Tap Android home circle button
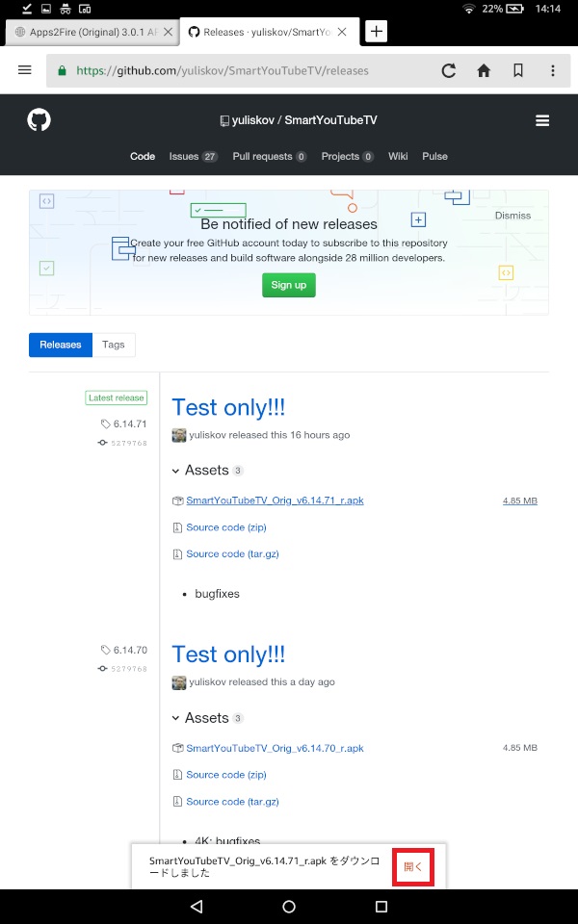Screen dimensions: 578x924 (x=289, y=907)
